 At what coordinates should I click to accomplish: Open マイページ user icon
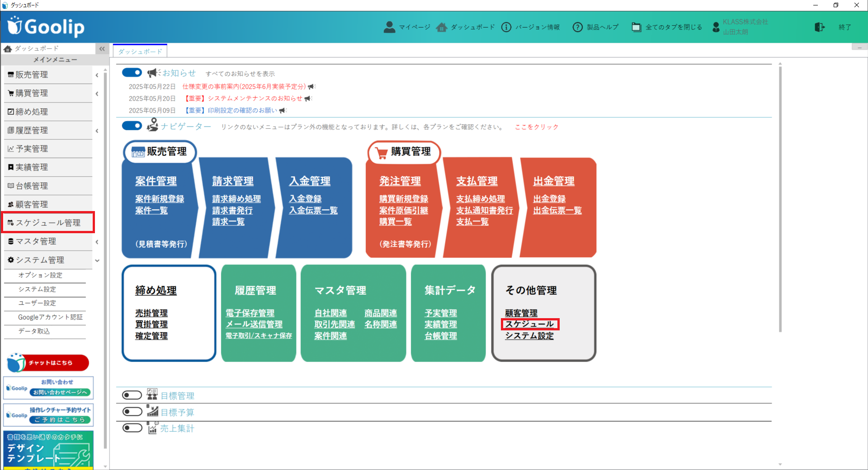(389, 27)
